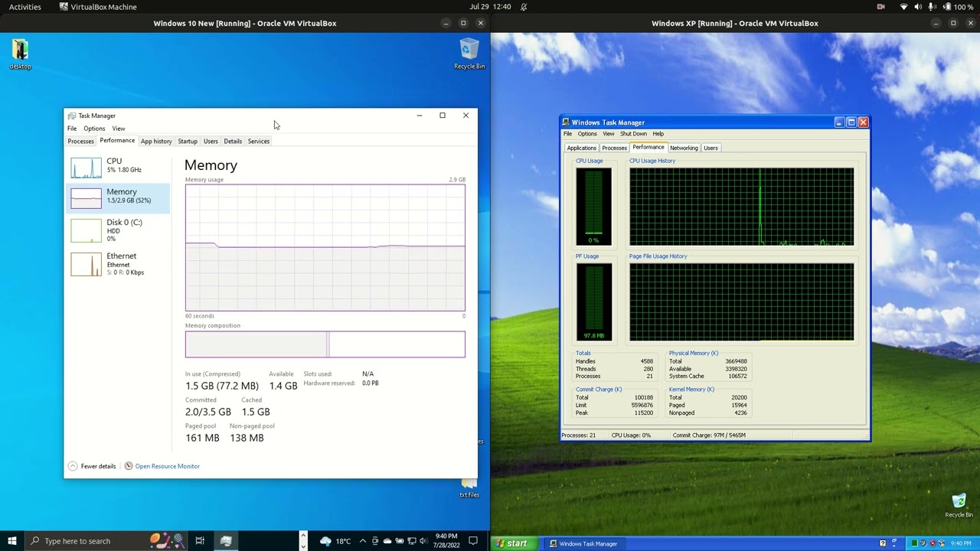Viewport: 980px width, 551px height.
Task: Switch to the Details tab
Action: coord(233,142)
